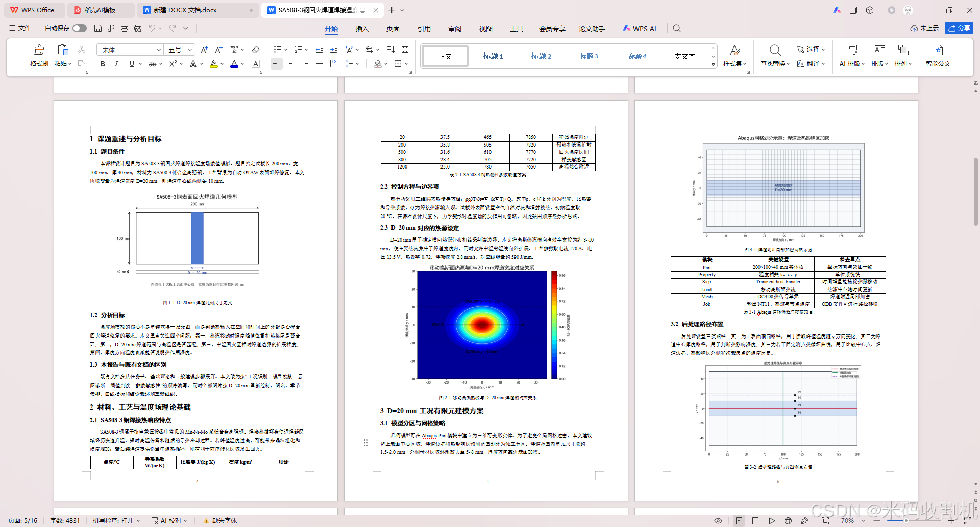Toggle the AutoSave (自动保存) switch
This screenshot has width=980, height=527.
coord(80,28)
